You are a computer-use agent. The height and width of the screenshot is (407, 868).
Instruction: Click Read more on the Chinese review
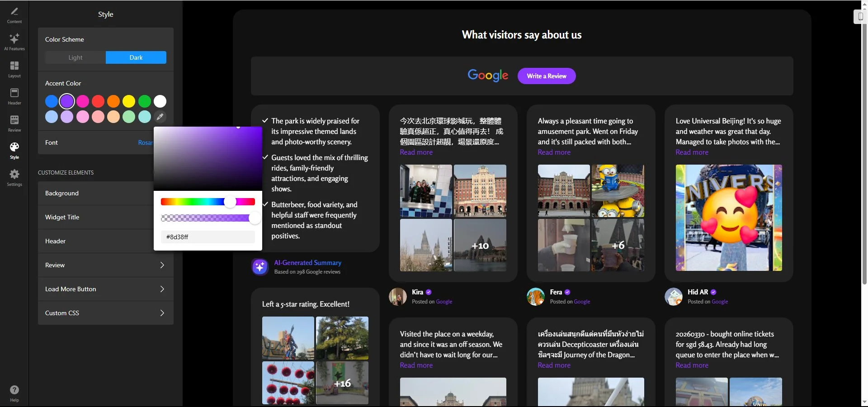coord(416,152)
